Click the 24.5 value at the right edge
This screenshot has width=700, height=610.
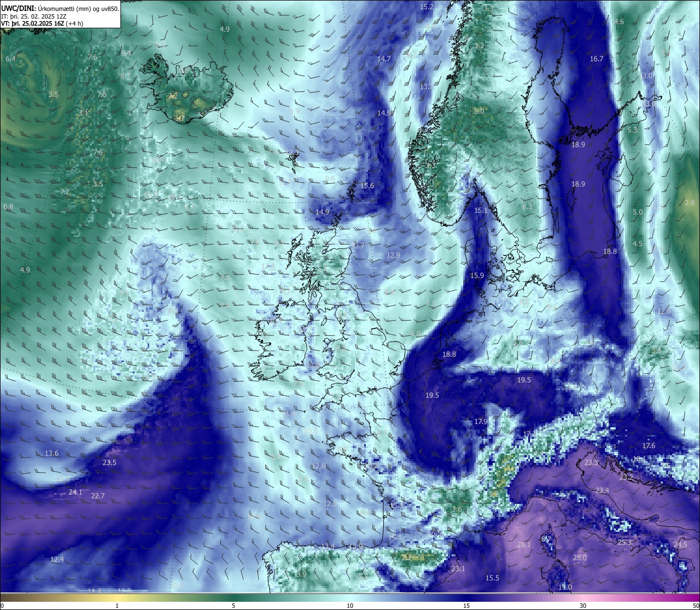[680, 544]
